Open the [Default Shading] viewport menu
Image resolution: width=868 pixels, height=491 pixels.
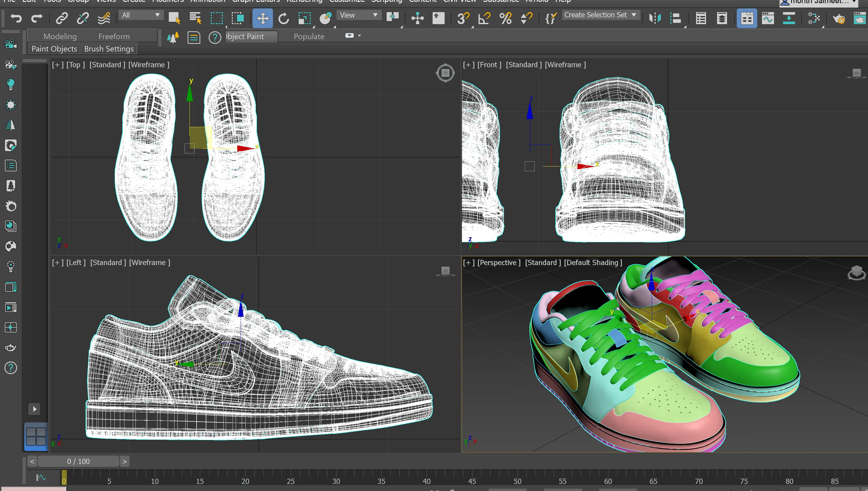[x=593, y=262]
